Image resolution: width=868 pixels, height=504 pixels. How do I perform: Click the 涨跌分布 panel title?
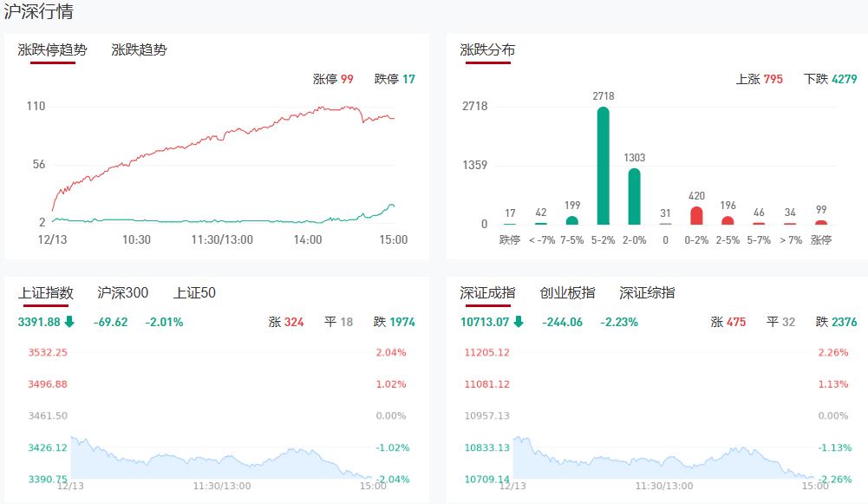[487, 50]
